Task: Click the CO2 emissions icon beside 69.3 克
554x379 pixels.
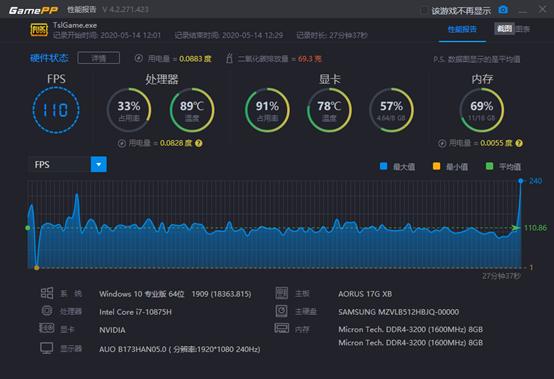Action: coord(229,58)
